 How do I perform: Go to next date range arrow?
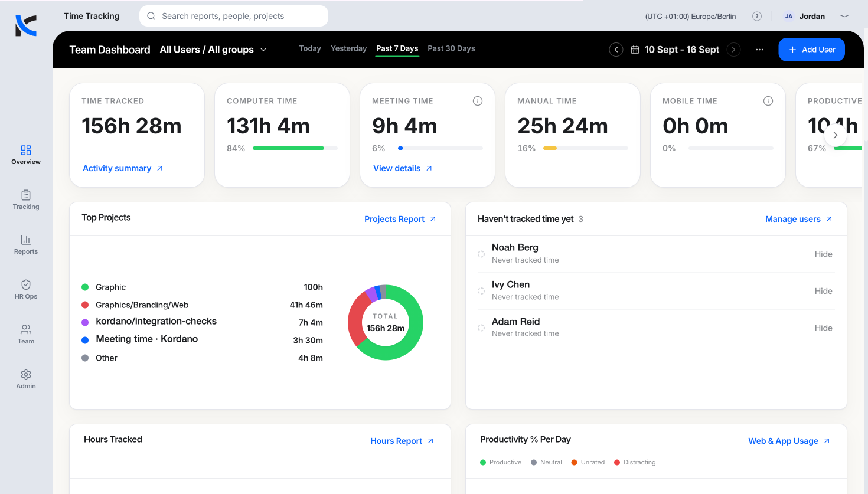point(733,50)
